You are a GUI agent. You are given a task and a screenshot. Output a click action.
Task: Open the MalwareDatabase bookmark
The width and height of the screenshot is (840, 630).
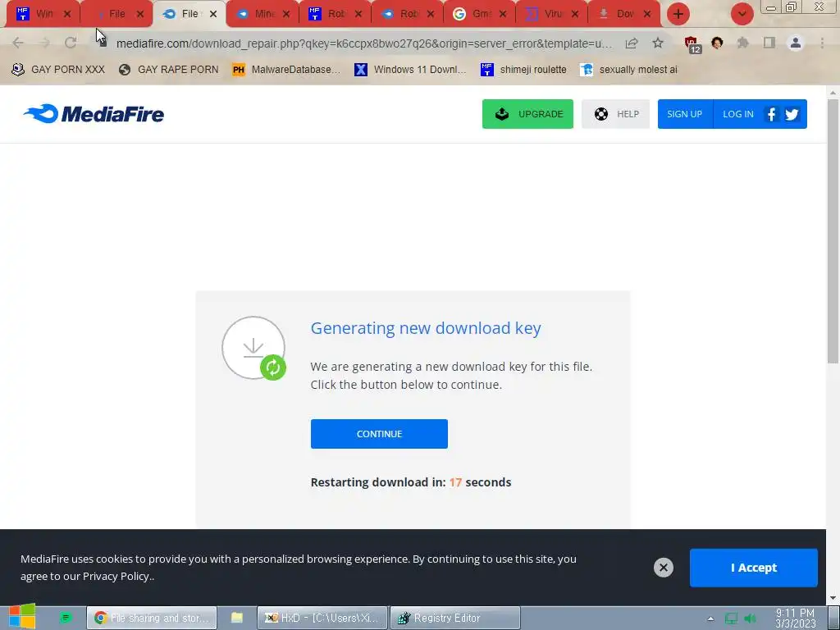(286, 70)
